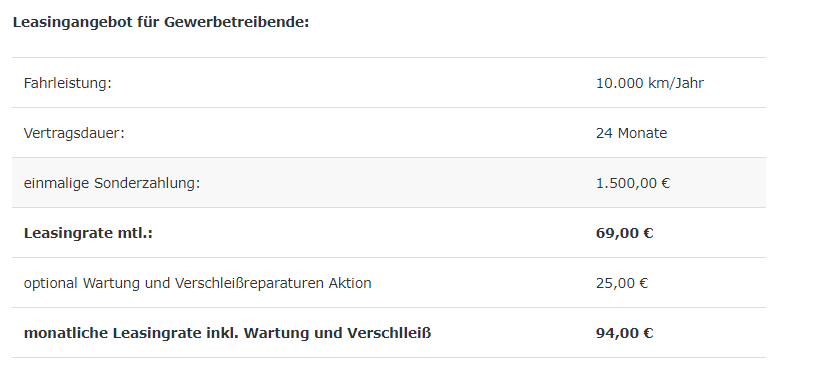The height and width of the screenshot is (389, 815).
Task: Click the word Monate in the Vertragsdauer row
Action: [642, 133]
